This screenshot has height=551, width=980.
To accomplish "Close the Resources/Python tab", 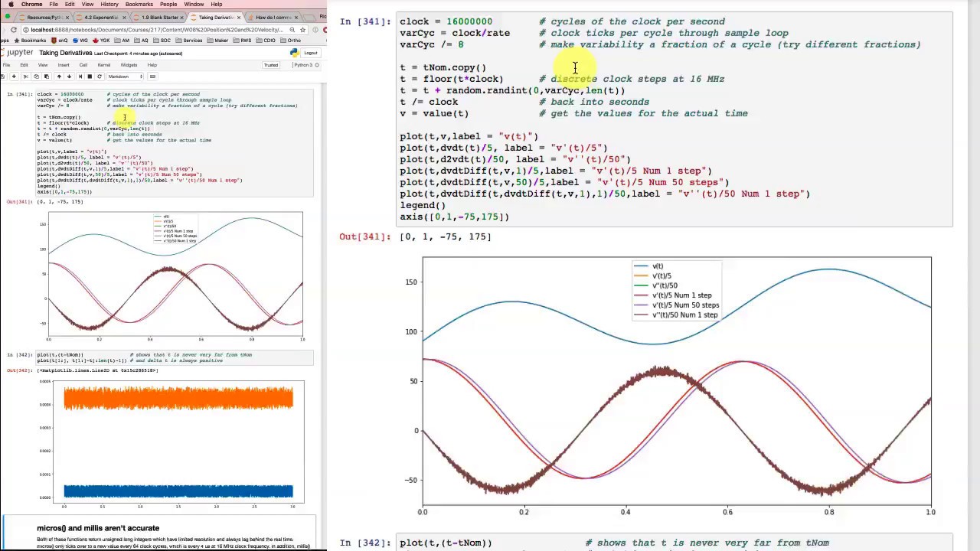I will point(67,18).
